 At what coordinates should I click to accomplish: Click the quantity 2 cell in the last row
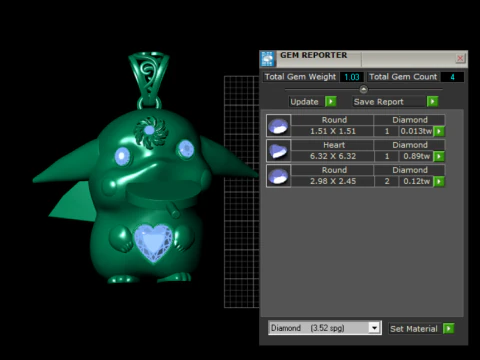point(387,181)
